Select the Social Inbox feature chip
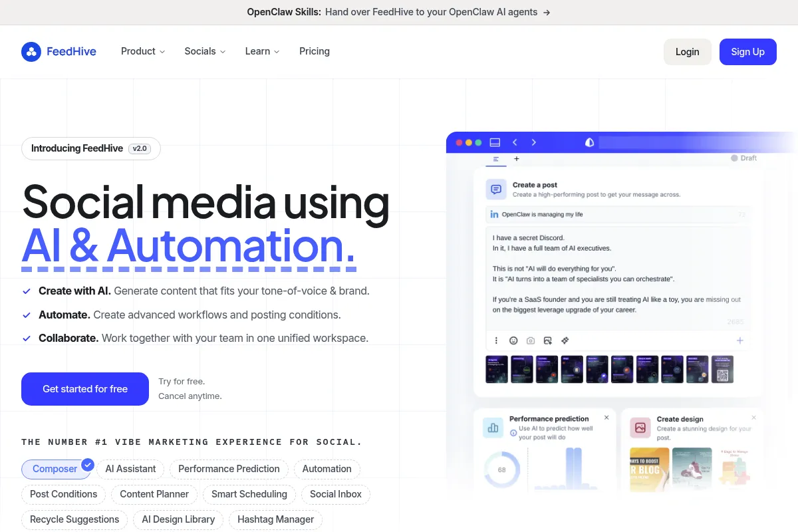The height and width of the screenshot is (532, 798). point(336,494)
